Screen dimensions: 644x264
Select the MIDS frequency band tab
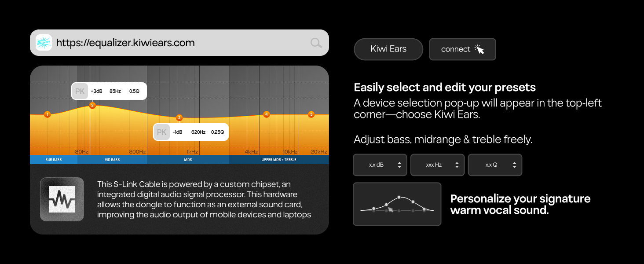[x=188, y=160]
